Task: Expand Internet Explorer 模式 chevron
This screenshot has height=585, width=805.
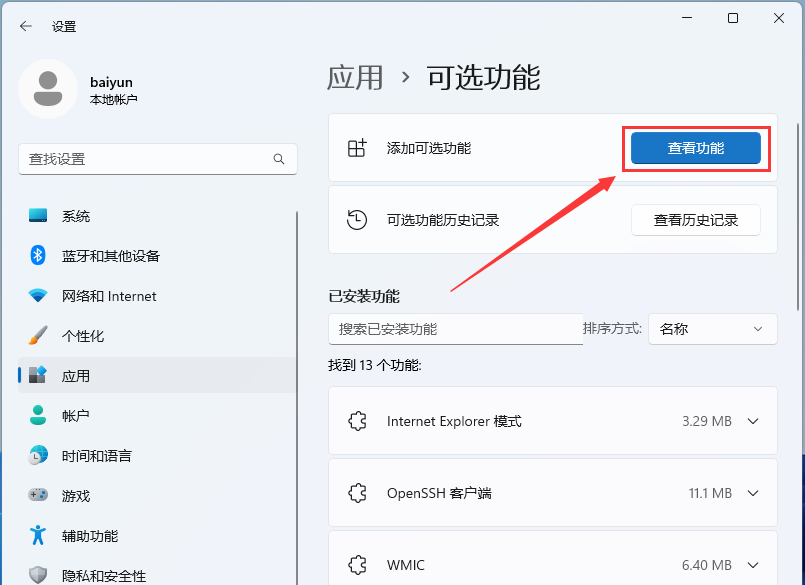Action: [753, 421]
